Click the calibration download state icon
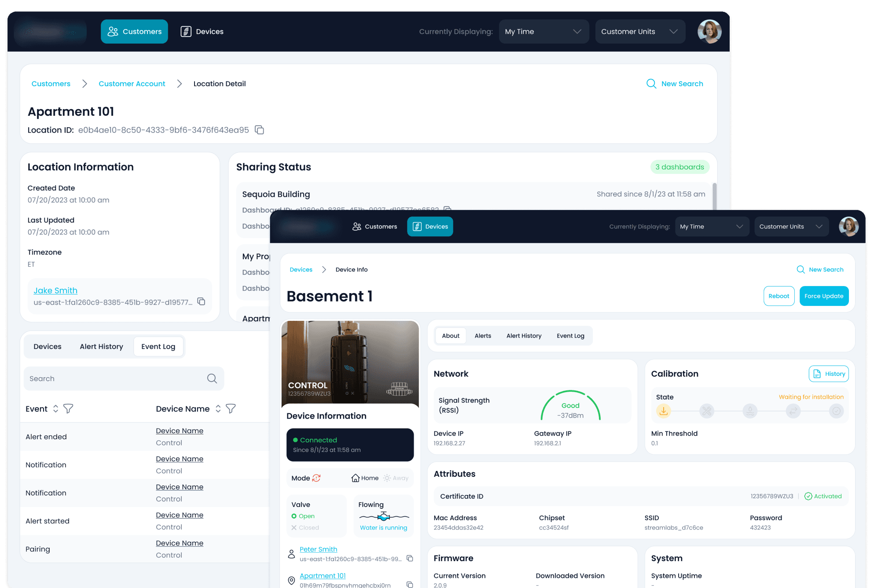874x588 pixels. pos(663,411)
